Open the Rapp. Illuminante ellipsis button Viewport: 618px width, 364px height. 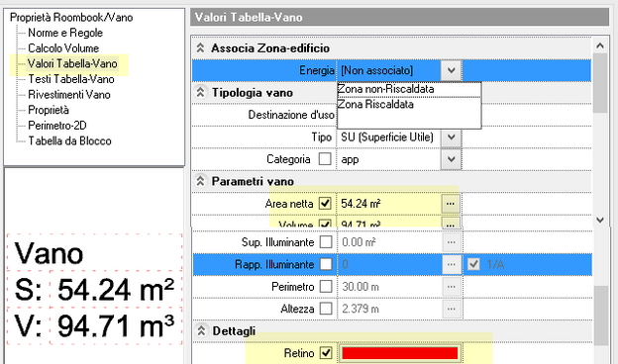click(x=452, y=264)
